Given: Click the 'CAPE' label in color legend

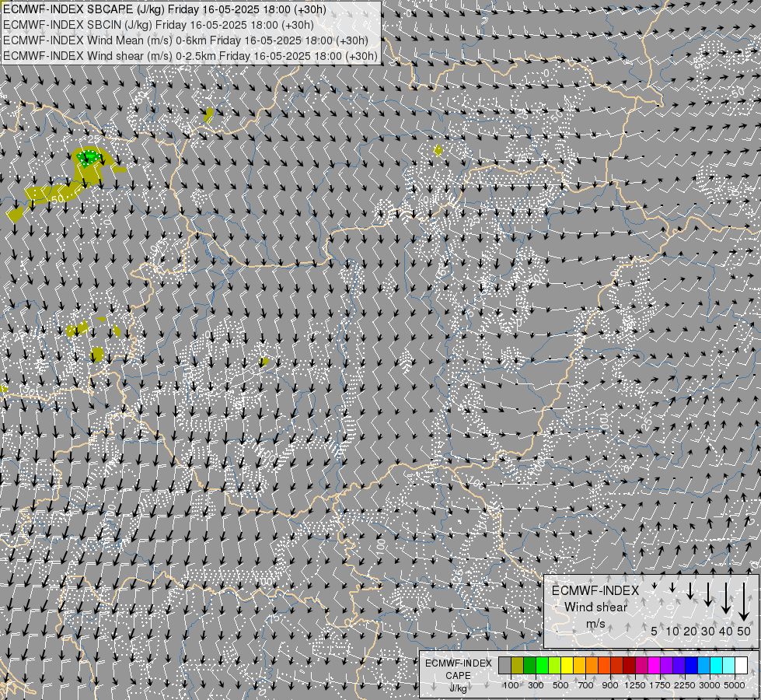Looking at the screenshot, I should pyautogui.click(x=458, y=676).
